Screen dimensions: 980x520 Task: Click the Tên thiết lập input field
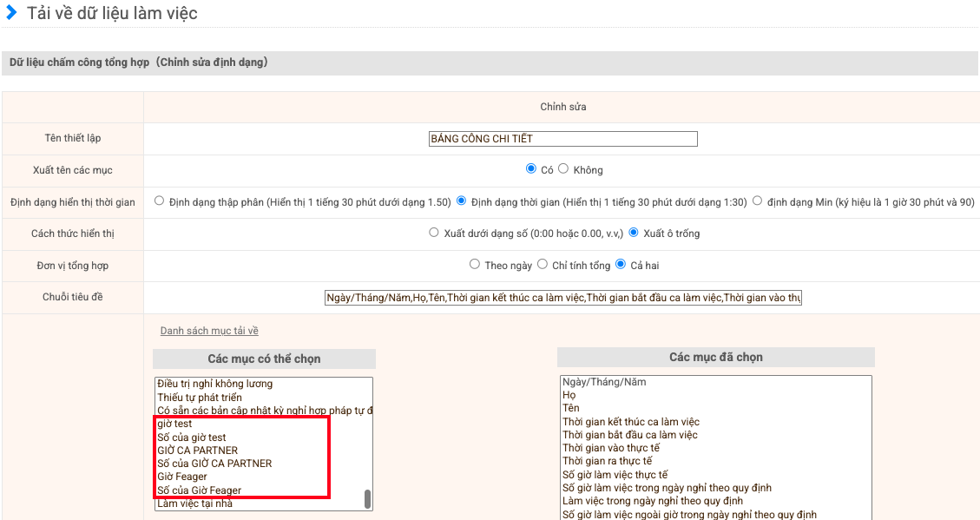562,139
